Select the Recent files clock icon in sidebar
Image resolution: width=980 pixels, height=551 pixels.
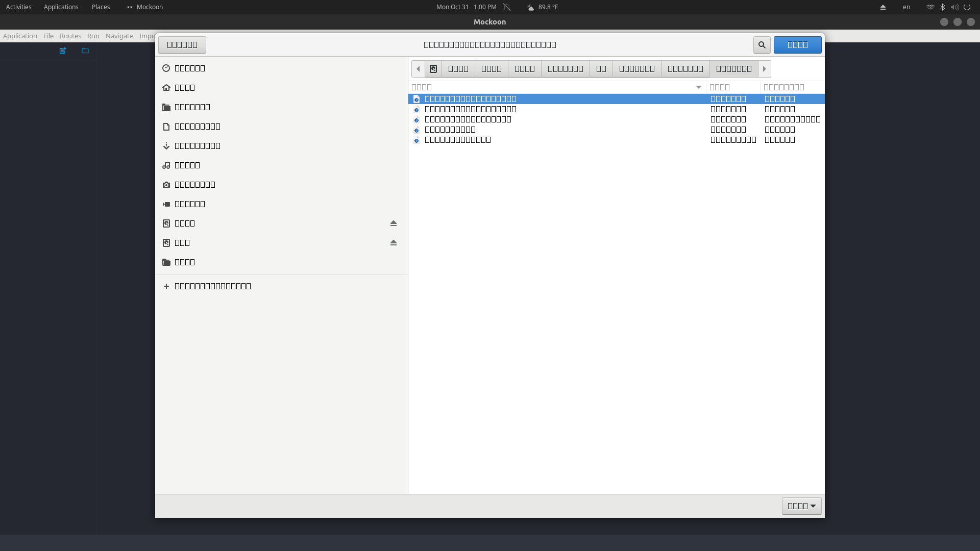[x=166, y=68]
